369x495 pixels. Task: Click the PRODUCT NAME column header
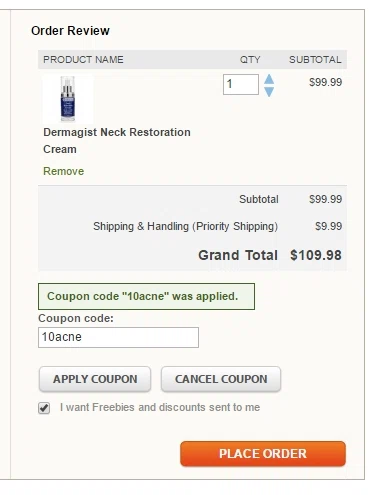[83, 60]
